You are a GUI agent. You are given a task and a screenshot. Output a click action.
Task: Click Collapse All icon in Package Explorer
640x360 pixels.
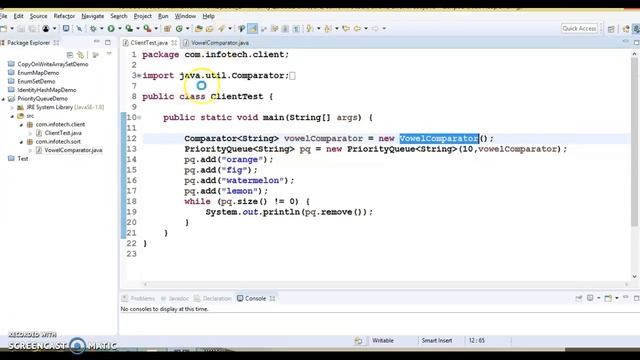point(70,55)
